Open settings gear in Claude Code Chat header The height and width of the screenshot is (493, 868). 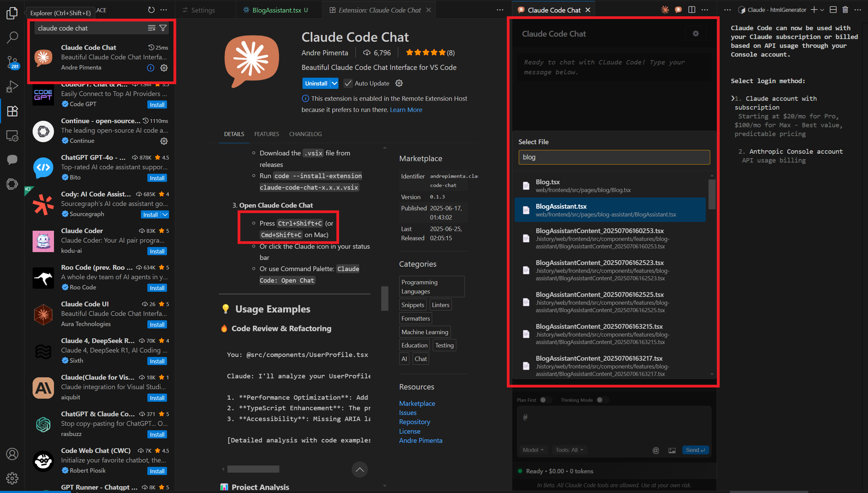pyautogui.click(x=696, y=34)
